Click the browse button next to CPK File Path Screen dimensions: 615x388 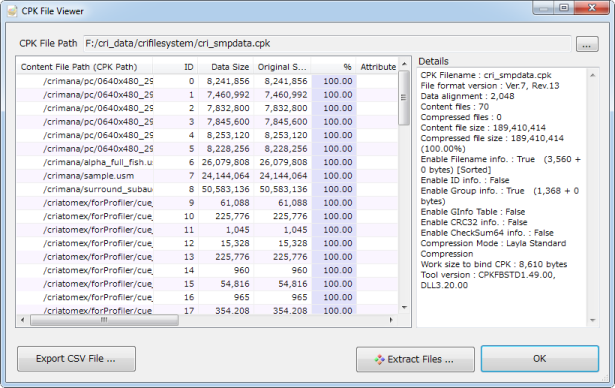pos(587,44)
